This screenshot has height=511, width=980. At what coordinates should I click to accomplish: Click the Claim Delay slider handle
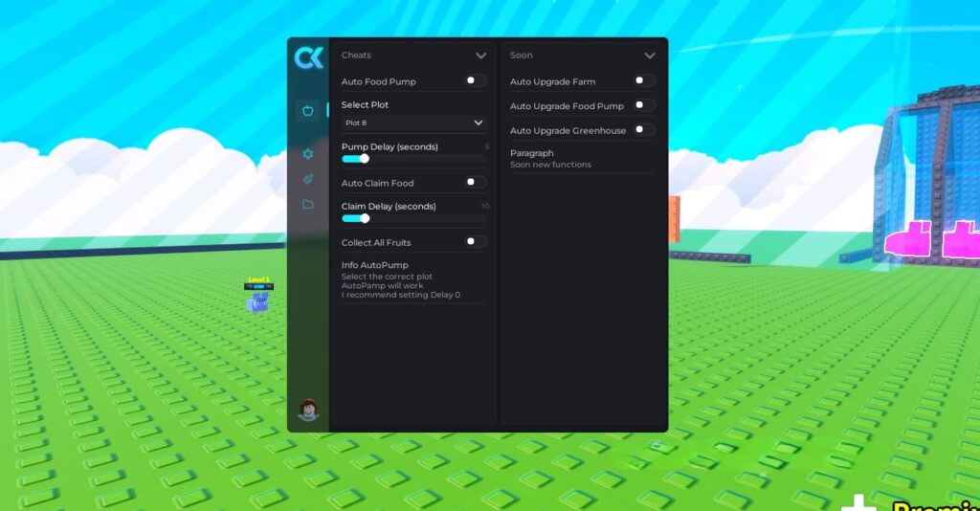coord(365,218)
